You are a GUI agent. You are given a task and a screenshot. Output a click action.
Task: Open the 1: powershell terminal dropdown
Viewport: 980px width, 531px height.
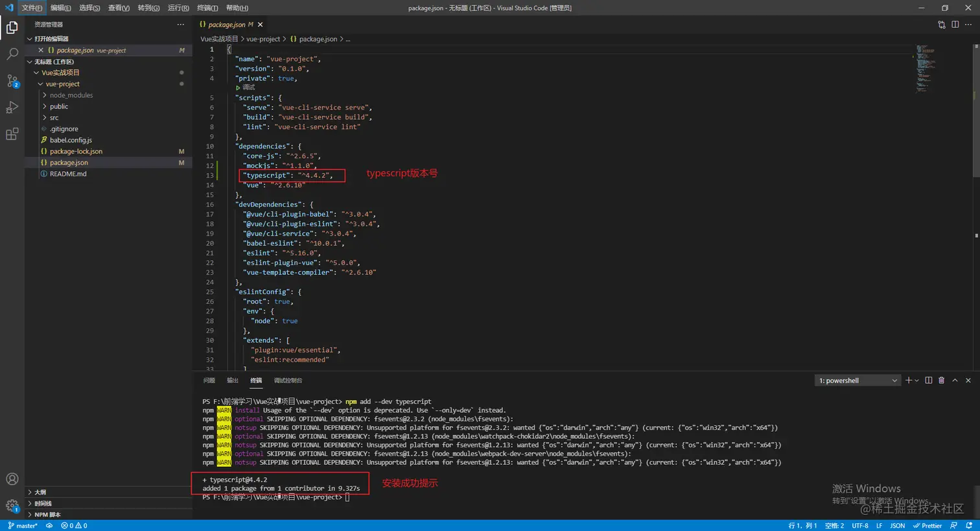[x=857, y=381]
